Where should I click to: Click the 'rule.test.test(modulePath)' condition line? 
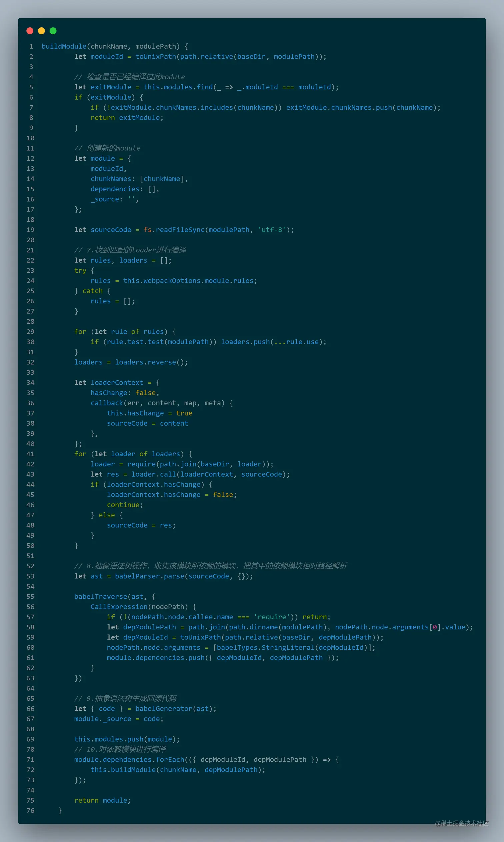tap(209, 342)
